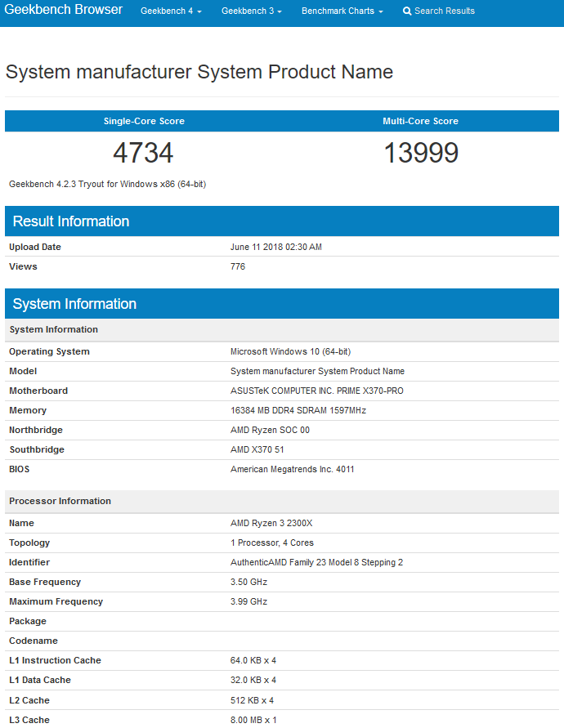564x728 pixels.
Task: Select upload date June 11 2018 02:30 AM
Action: point(276,247)
